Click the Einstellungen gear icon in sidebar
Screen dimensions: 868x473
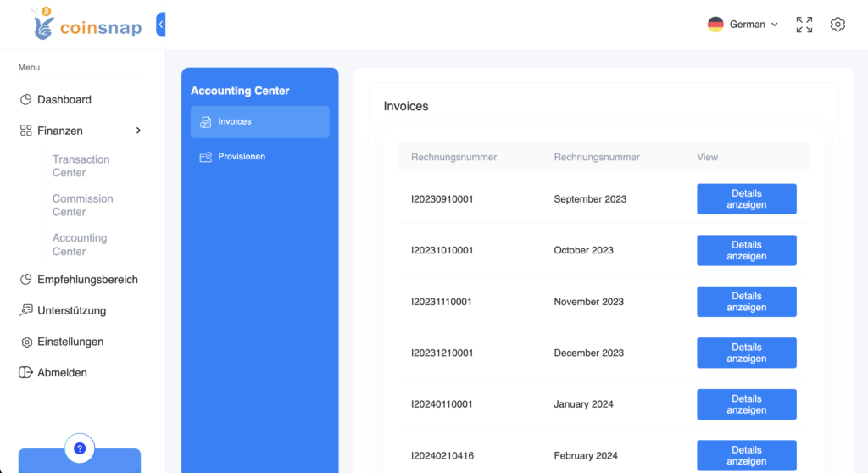click(x=26, y=342)
